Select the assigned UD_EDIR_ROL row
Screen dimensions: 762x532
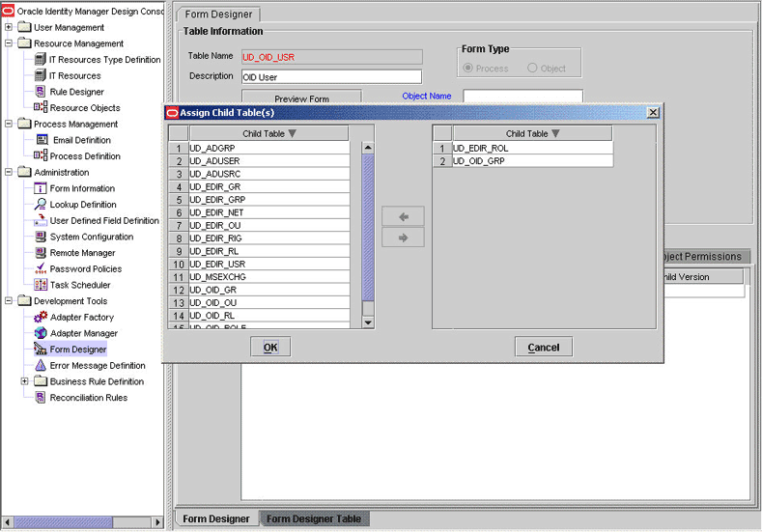(532, 148)
